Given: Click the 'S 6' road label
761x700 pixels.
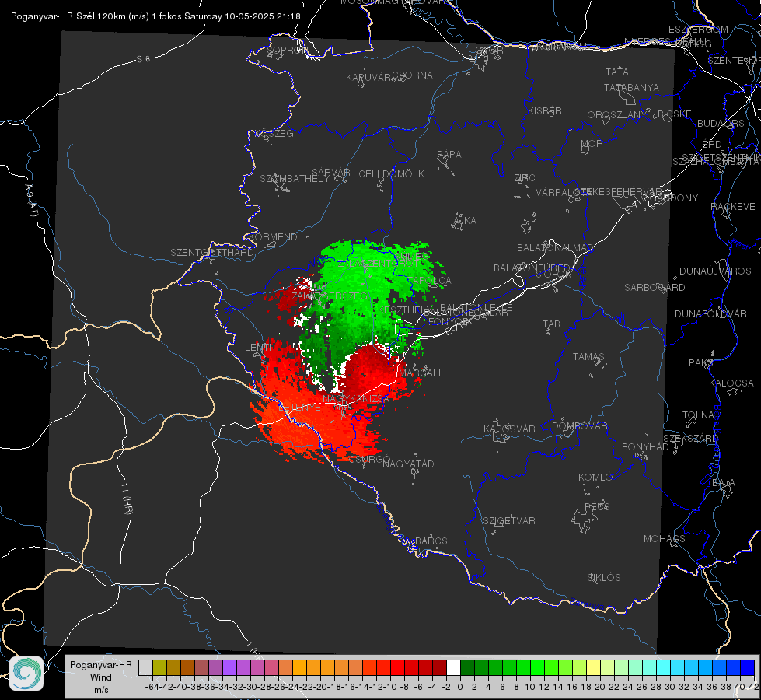Looking at the screenshot, I should 143,59.
